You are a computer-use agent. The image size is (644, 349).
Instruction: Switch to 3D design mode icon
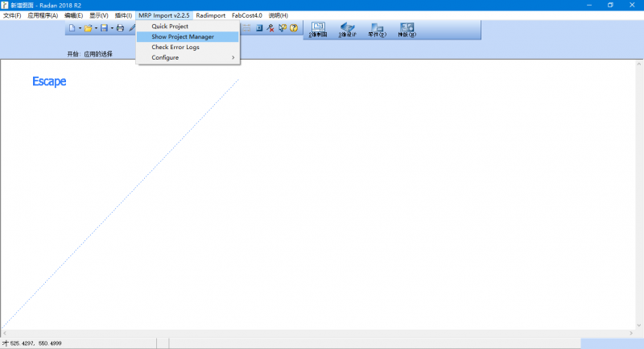[347, 30]
